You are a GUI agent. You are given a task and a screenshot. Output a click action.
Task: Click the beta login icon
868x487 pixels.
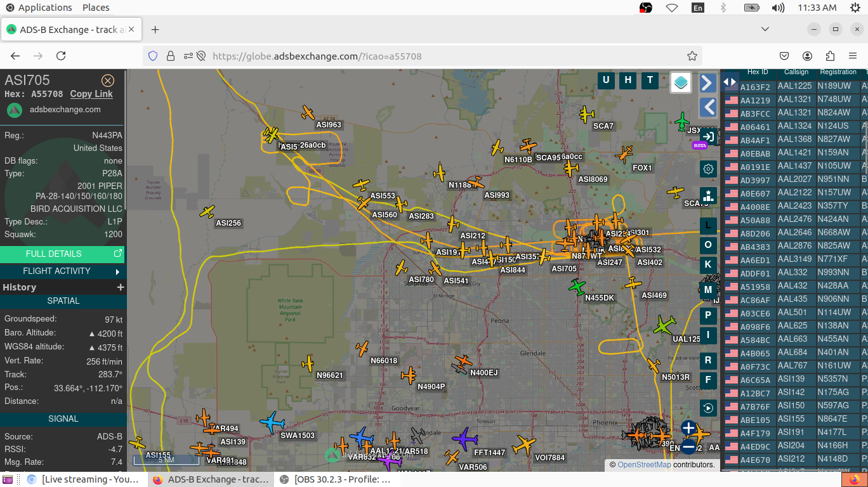tap(708, 136)
